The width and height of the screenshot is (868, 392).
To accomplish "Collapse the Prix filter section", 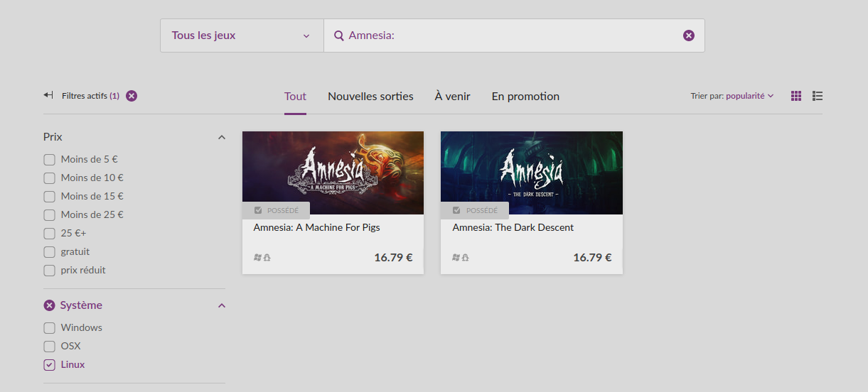I will pyautogui.click(x=221, y=137).
